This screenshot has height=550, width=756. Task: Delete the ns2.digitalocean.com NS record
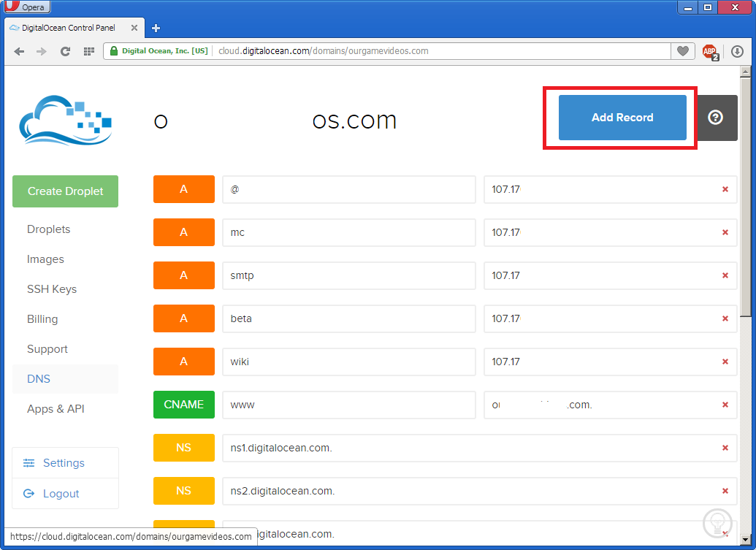(725, 491)
